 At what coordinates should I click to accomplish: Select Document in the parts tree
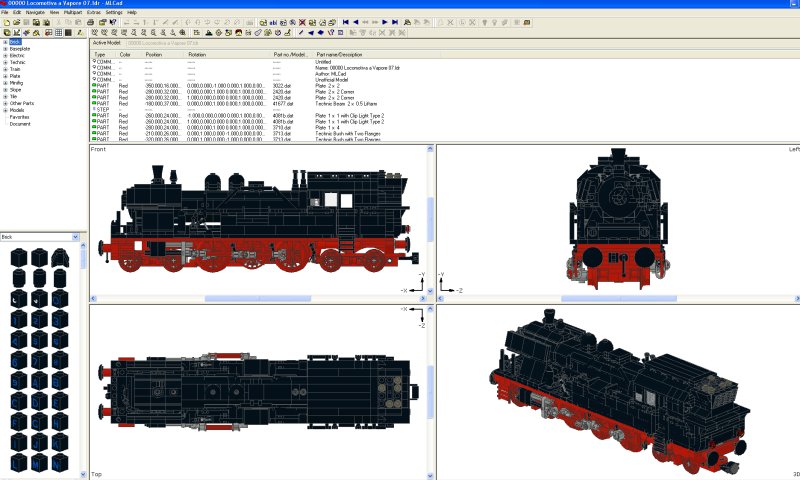point(20,124)
